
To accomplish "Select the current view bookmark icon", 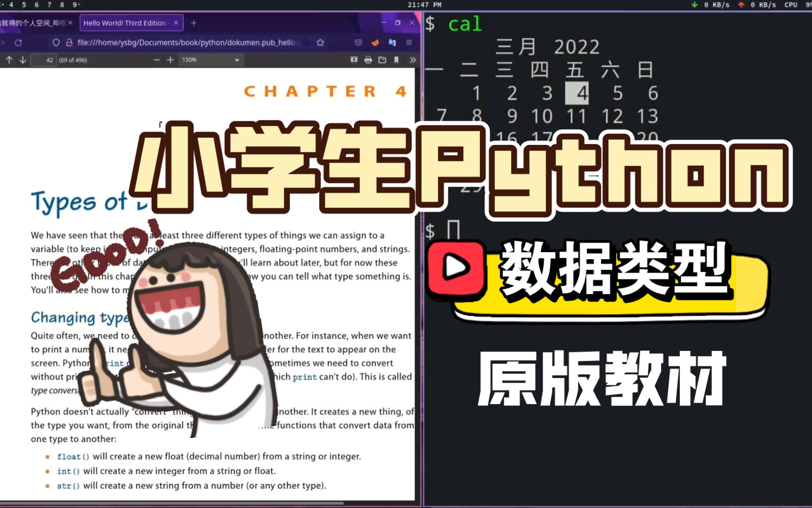I will click(397, 60).
